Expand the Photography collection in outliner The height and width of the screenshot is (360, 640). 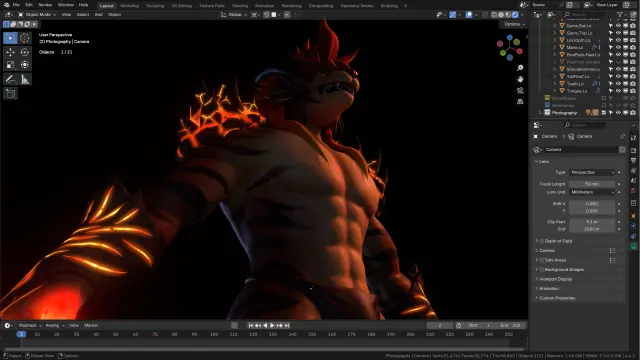(540, 113)
